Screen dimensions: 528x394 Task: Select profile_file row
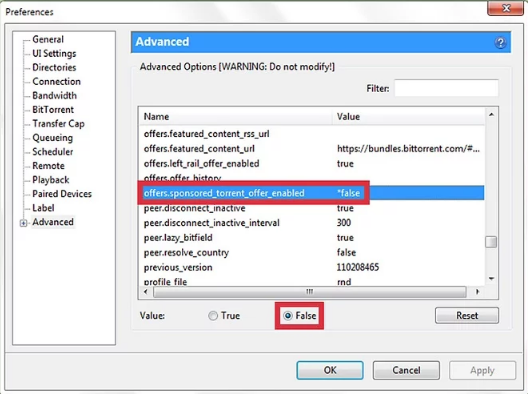[x=312, y=282]
